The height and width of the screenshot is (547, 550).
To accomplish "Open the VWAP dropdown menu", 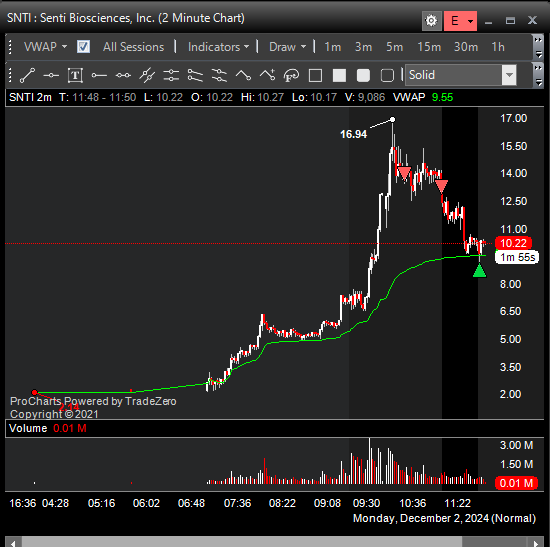I will click(45, 47).
